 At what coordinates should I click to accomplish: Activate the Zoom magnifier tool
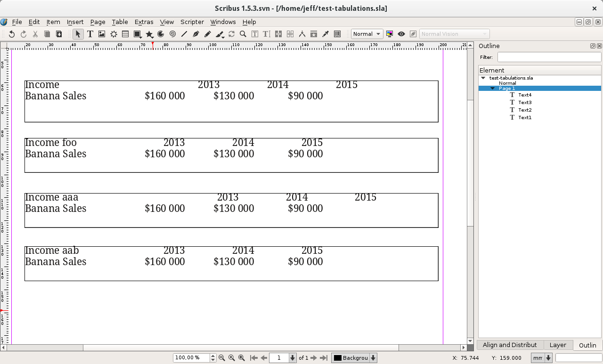point(243,34)
